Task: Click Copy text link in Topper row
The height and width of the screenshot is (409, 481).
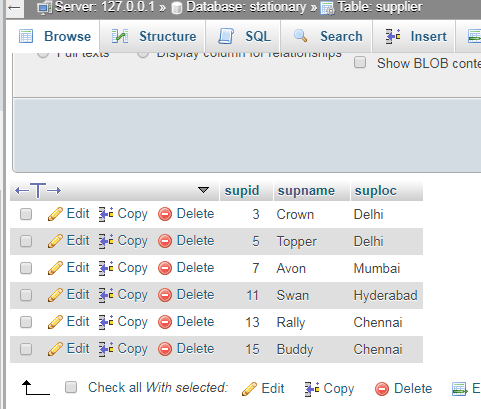Action: (132, 241)
